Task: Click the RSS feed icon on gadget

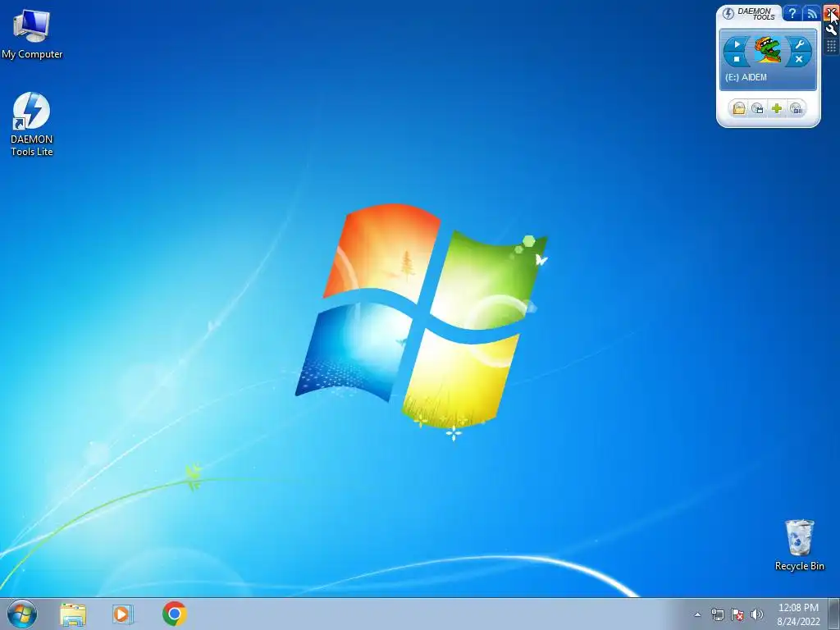Action: [811, 13]
